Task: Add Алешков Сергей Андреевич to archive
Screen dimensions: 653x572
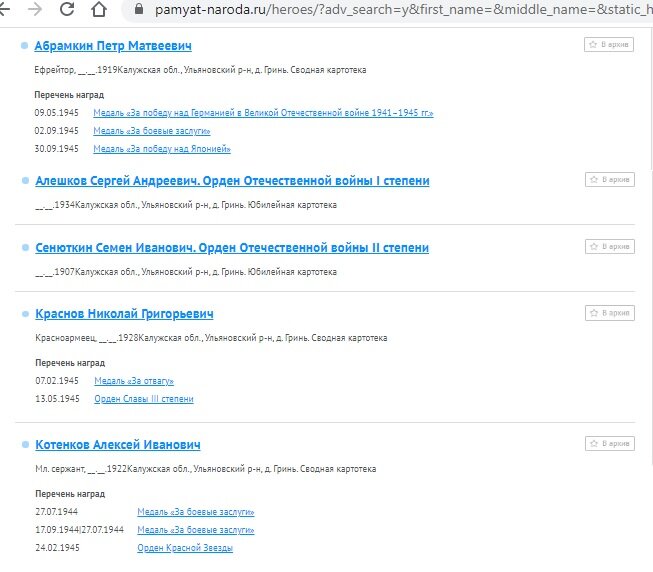Action: tap(610, 179)
